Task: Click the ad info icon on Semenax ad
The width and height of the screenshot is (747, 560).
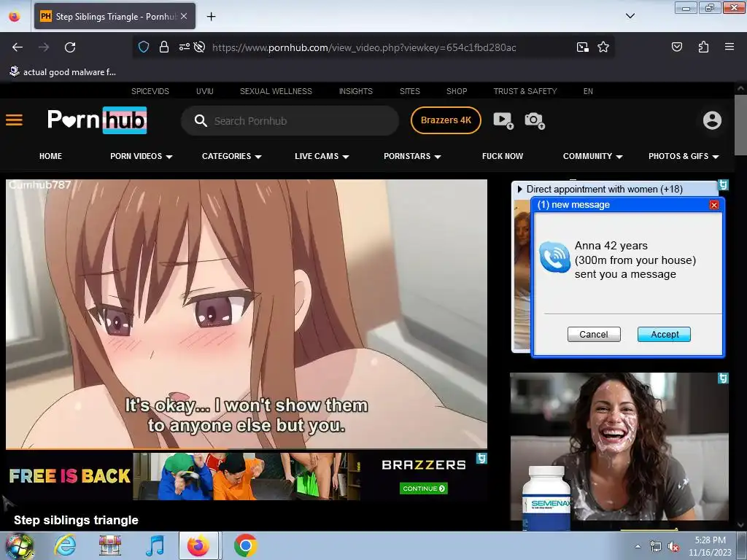Action: point(723,378)
